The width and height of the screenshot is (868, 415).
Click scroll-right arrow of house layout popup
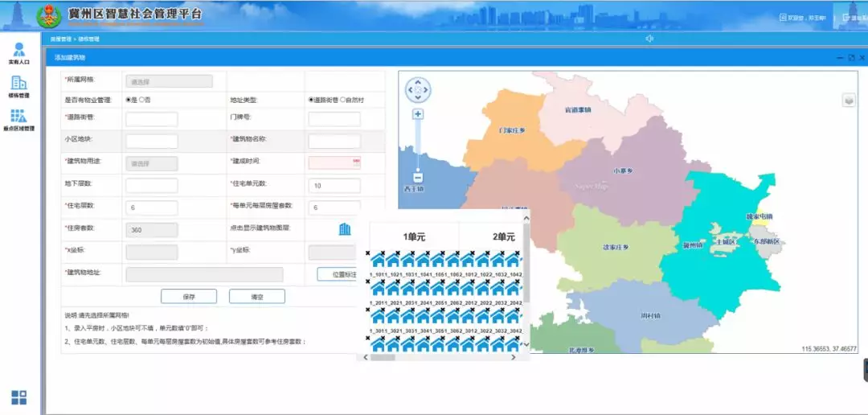click(513, 357)
